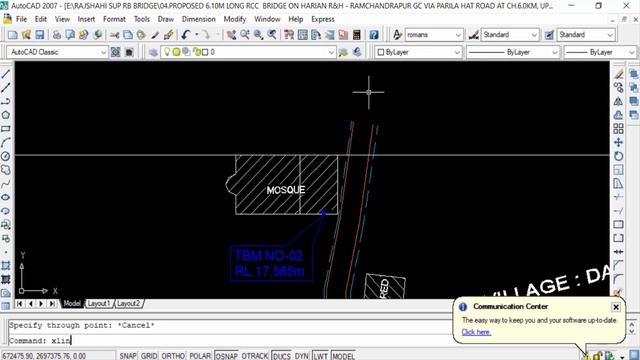The height and width of the screenshot is (360, 640).
Task: Open the Table Style icon
Action: click(549, 35)
